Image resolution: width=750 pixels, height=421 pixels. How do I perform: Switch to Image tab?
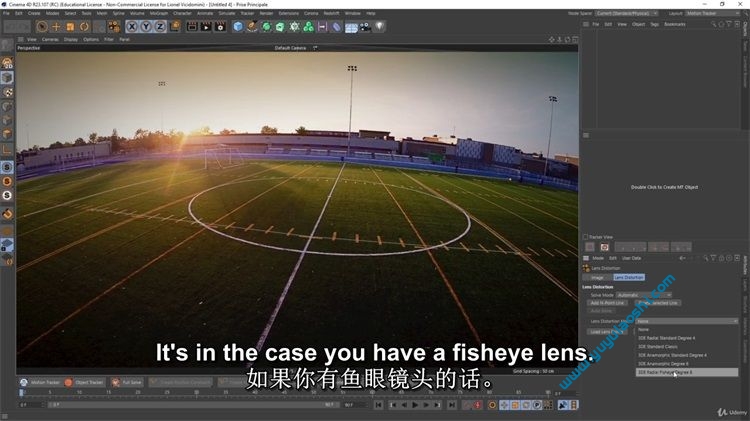(x=597, y=277)
